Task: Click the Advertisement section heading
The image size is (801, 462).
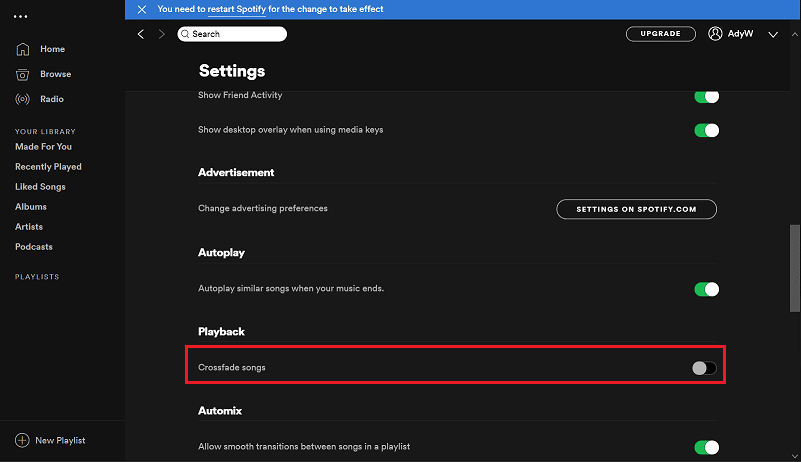Action: (x=236, y=173)
